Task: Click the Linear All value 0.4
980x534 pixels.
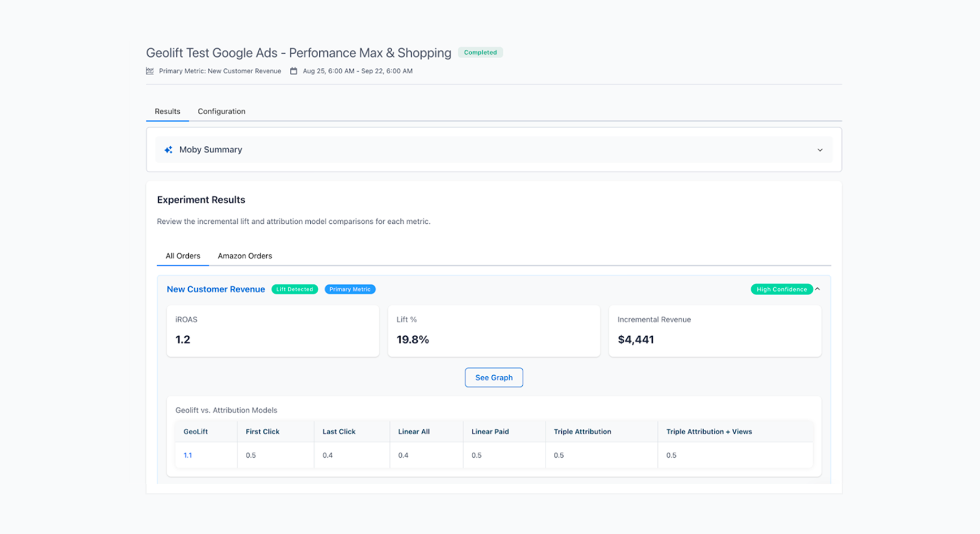Action: pos(403,455)
